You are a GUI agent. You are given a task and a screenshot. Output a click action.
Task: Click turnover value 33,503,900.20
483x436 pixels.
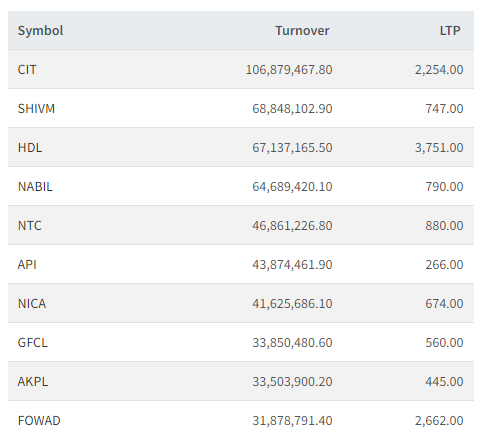click(292, 382)
